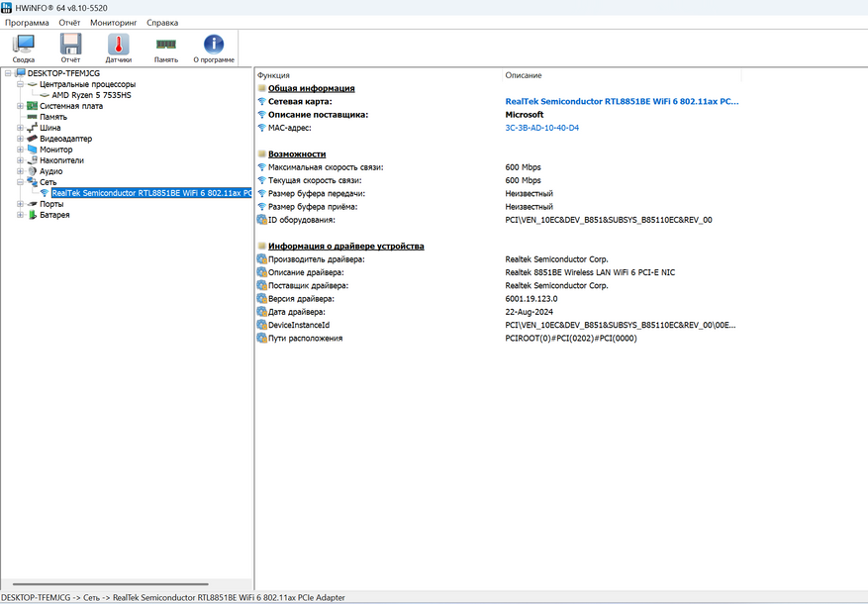Click the Microsoft vendor description value
This screenshot has width=868, height=604.
point(525,115)
